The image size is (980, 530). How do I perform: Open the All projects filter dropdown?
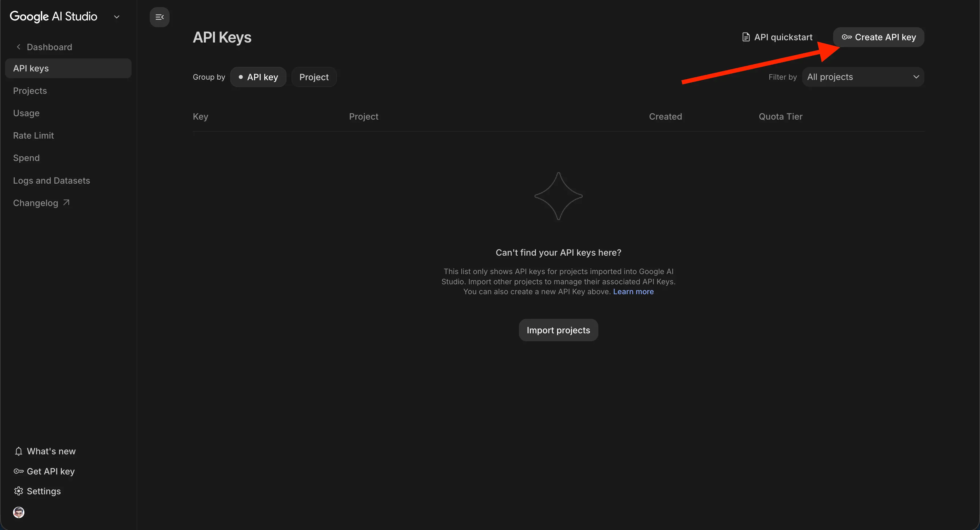863,77
